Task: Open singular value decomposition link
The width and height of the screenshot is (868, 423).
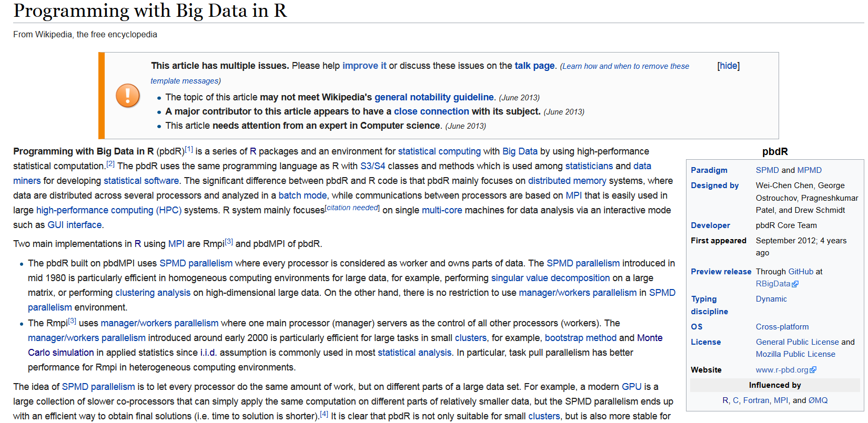Action: [550, 278]
